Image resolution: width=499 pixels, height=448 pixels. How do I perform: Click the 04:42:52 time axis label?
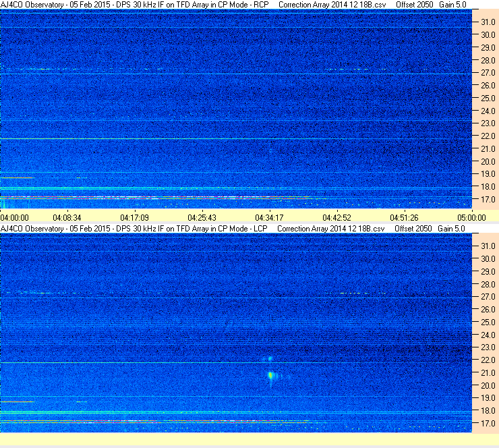click(336, 218)
